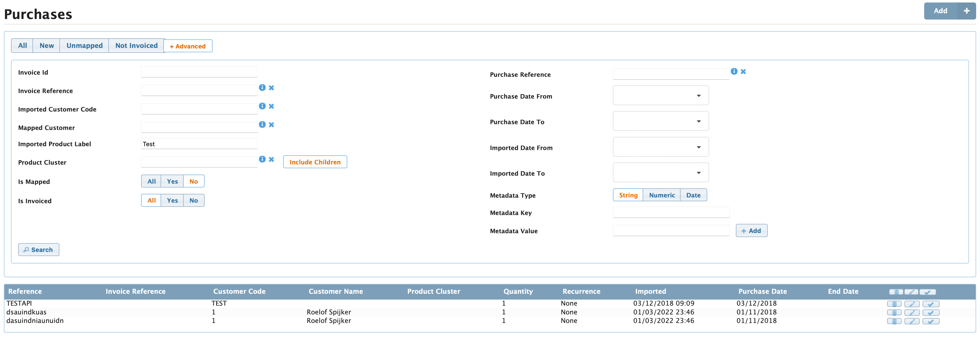Clear the Mapped Customer filter field
Image resolution: width=980 pixels, height=337 pixels.
coord(271,124)
